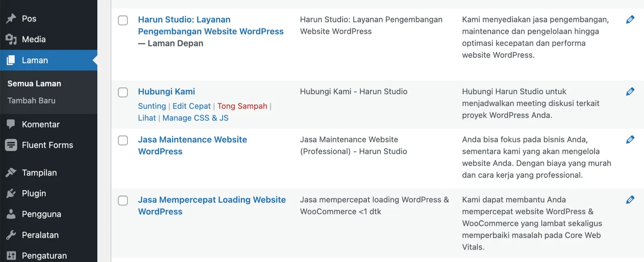This screenshot has width=644, height=262.
Task: Click pencil icon on Jasa Mempercepat Loading row
Action: coord(630,200)
